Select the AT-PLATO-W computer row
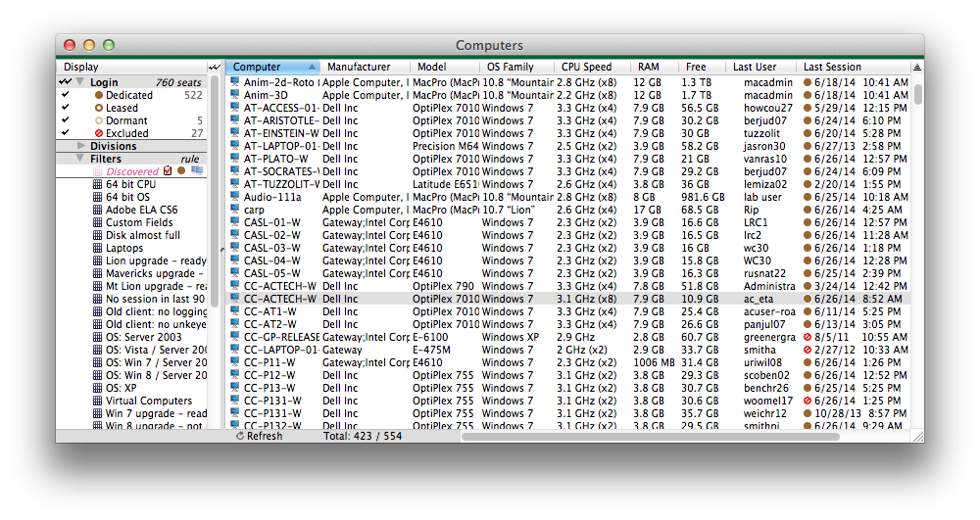Viewport: 980px width, 520px height. (568, 159)
